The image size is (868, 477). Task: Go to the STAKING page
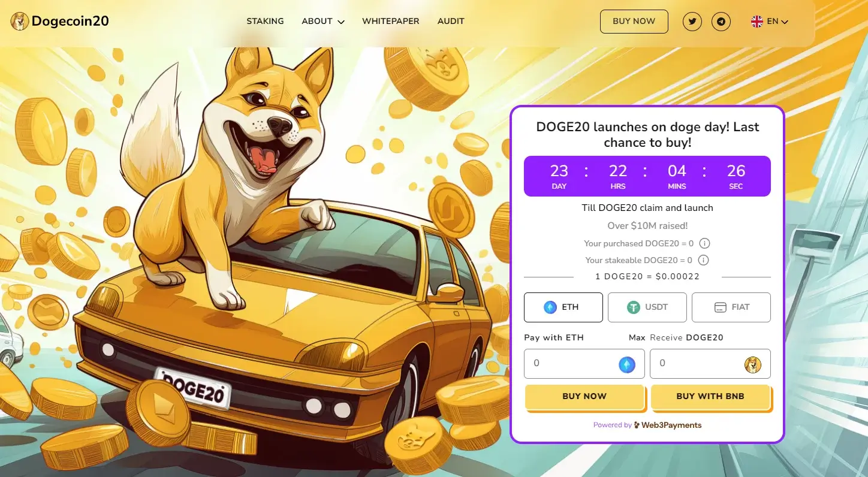(x=265, y=21)
